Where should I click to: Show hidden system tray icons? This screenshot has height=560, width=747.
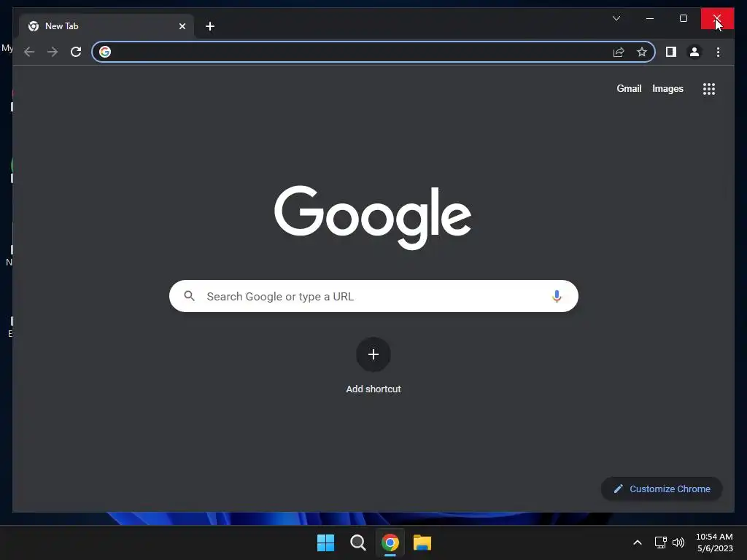[x=638, y=542]
